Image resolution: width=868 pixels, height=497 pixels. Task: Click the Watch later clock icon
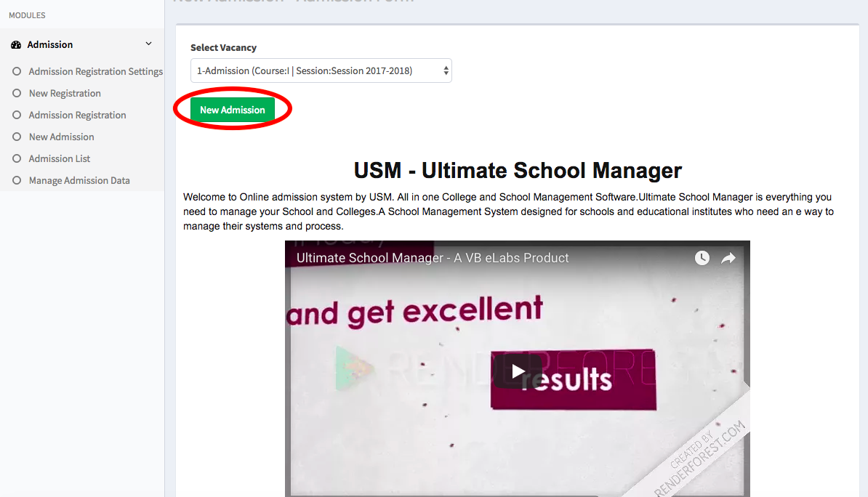tap(702, 258)
